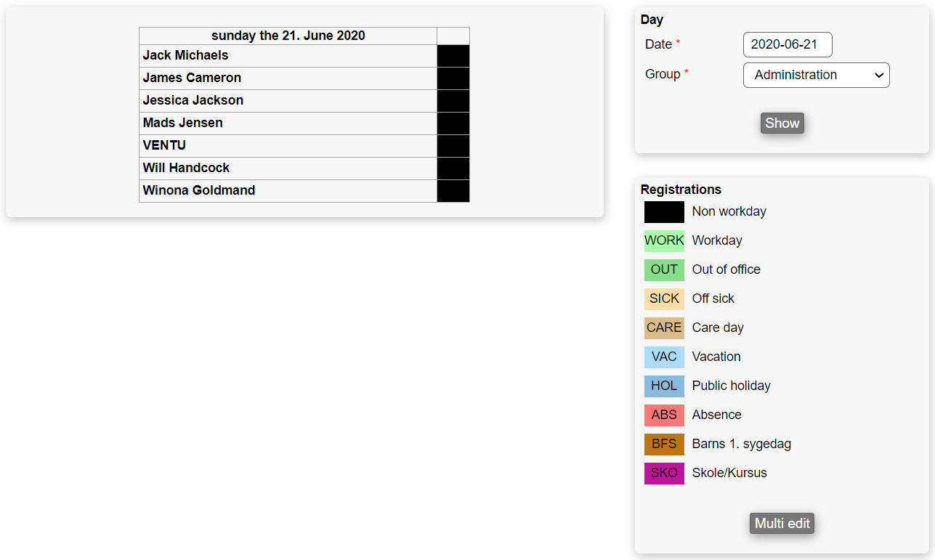Screen dimensions: 935x560
Task: Choose the SKO Skole/Kursus swatch
Action: (664, 474)
